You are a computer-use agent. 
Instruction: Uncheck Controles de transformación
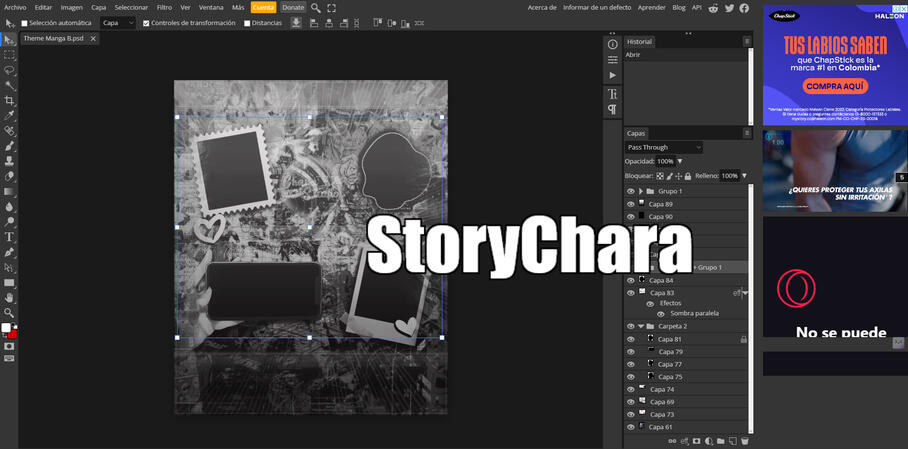coord(147,23)
